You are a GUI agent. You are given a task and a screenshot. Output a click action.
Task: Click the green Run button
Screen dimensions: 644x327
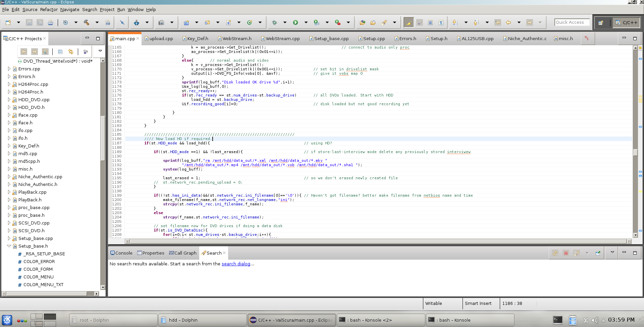[296, 22]
